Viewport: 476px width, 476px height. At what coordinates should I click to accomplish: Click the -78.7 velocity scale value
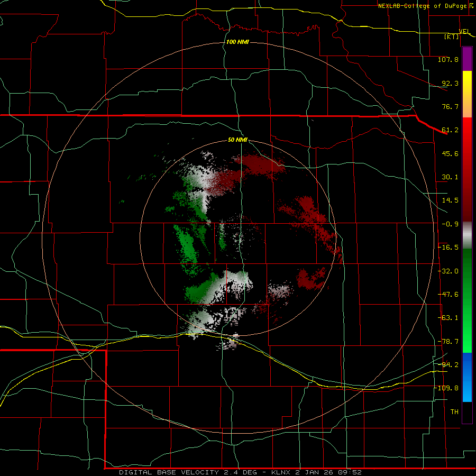[x=448, y=342]
